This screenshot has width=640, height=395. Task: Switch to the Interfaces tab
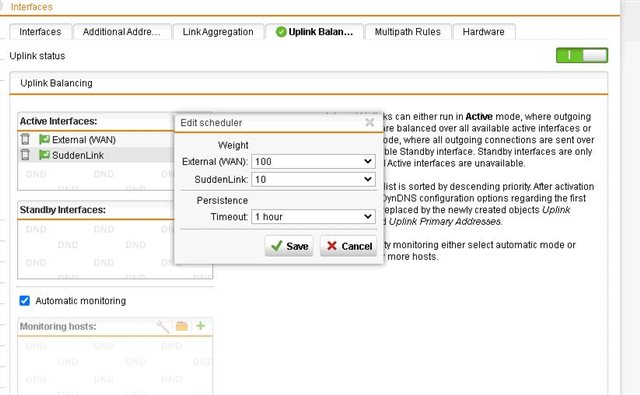coord(40,32)
